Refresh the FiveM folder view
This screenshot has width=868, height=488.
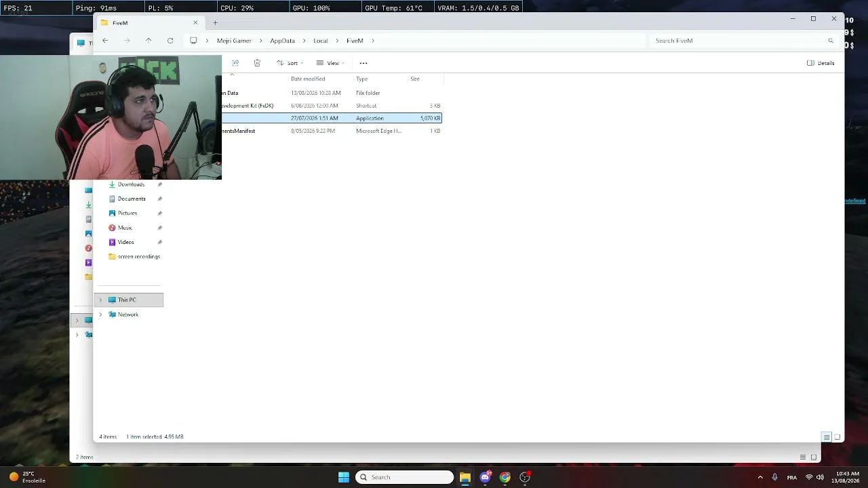[x=170, y=41]
